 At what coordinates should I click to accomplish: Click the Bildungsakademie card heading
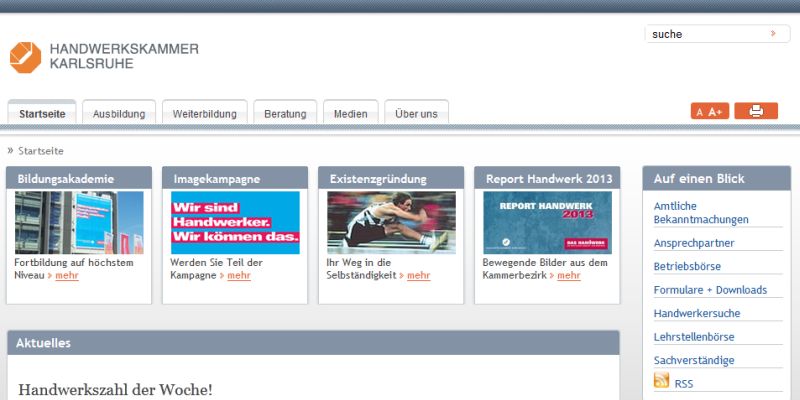click(x=66, y=179)
